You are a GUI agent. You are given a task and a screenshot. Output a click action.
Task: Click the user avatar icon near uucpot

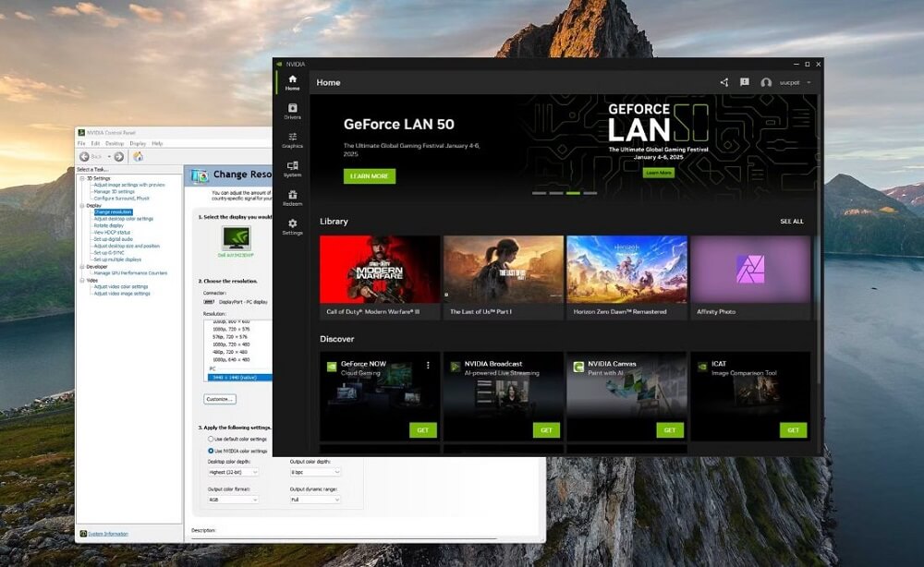[766, 82]
